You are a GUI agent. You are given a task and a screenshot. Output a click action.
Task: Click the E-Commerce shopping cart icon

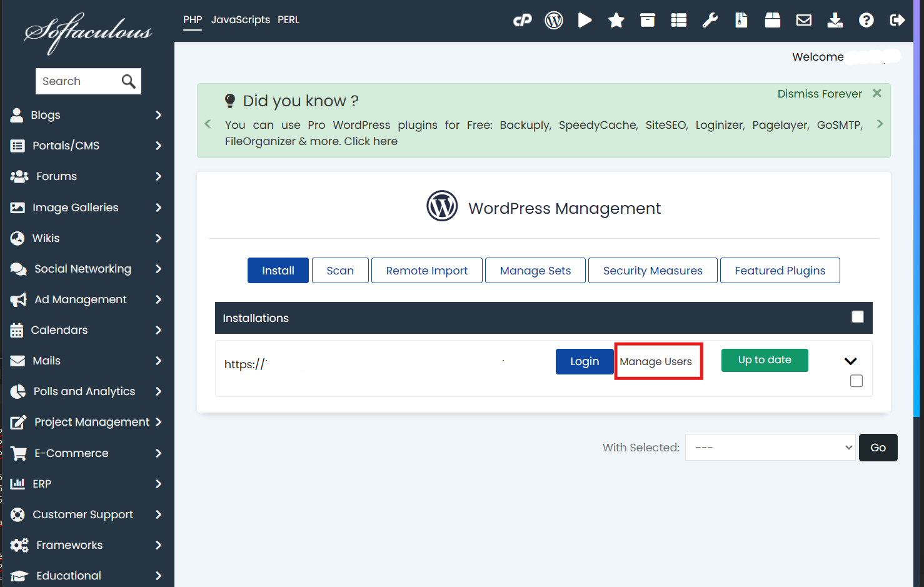click(19, 453)
